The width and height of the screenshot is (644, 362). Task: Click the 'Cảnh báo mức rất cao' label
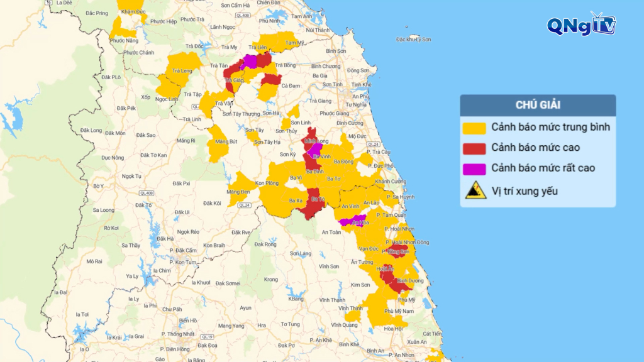[543, 168]
